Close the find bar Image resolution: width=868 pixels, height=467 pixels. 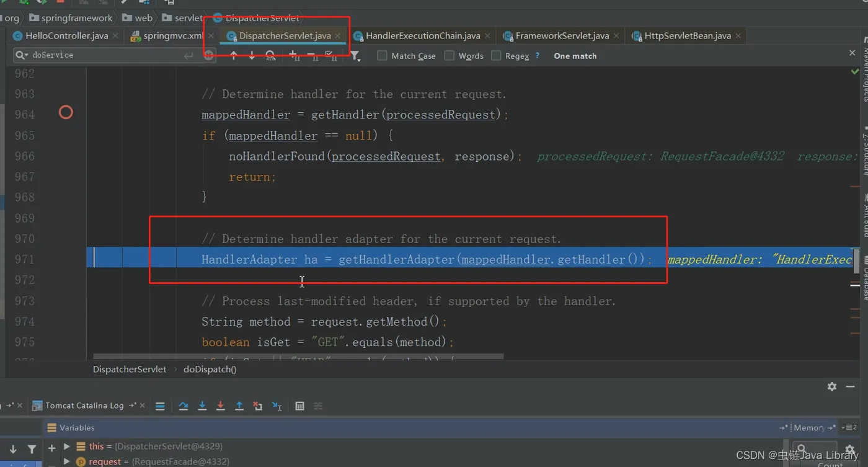(x=852, y=53)
